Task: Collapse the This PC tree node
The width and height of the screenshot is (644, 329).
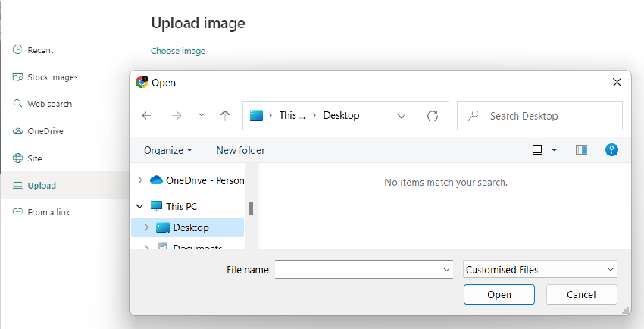Action: pyautogui.click(x=140, y=207)
